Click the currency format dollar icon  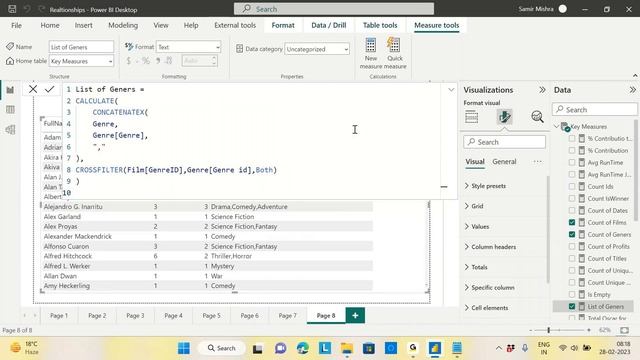[129, 61]
